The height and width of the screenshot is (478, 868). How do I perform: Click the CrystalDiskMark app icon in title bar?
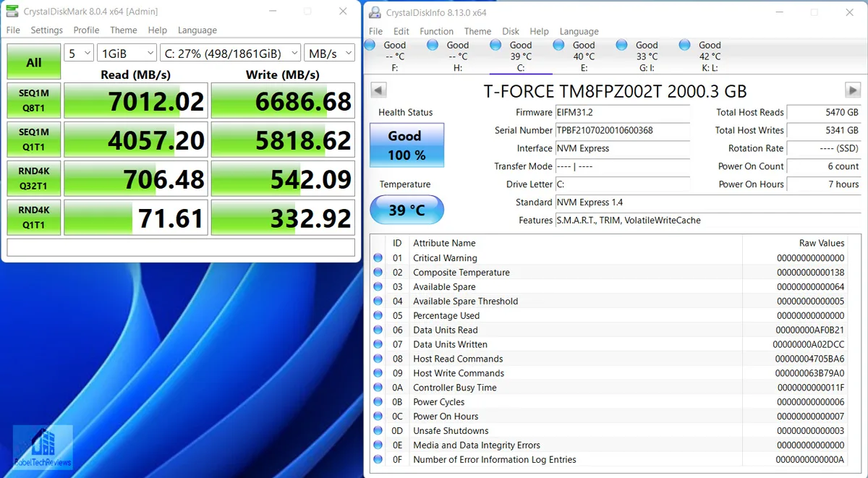(x=12, y=12)
